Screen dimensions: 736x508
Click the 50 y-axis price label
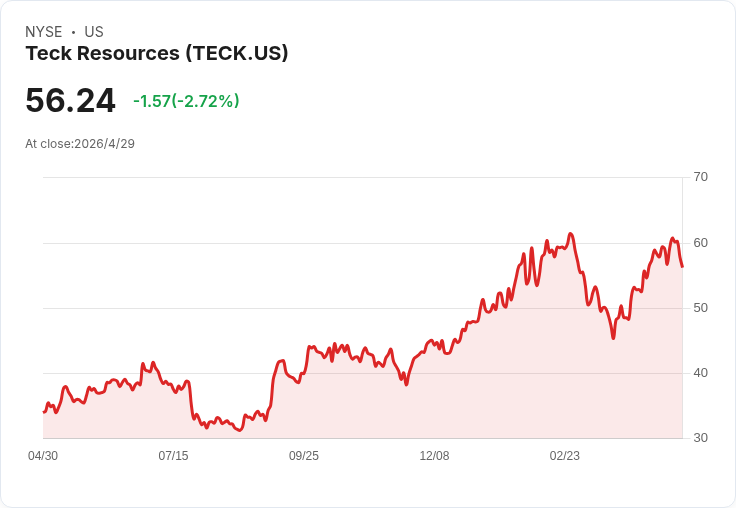(700, 308)
